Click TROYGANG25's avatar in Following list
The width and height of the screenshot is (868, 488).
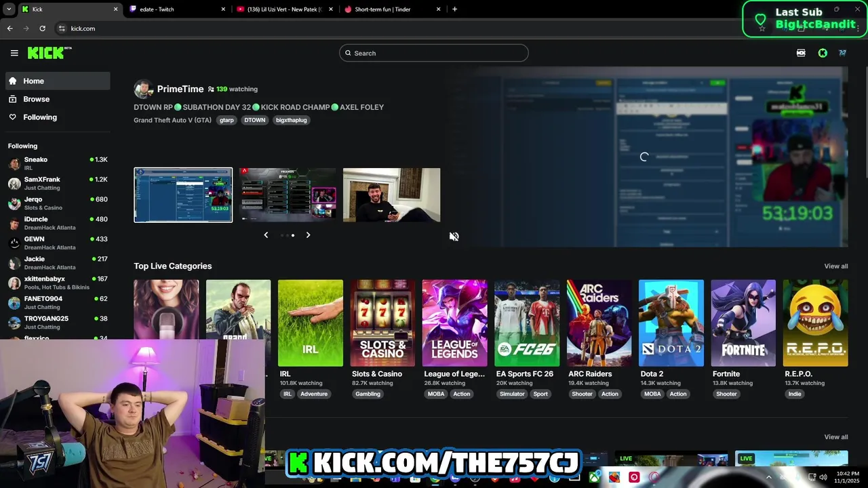tap(14, 323)
